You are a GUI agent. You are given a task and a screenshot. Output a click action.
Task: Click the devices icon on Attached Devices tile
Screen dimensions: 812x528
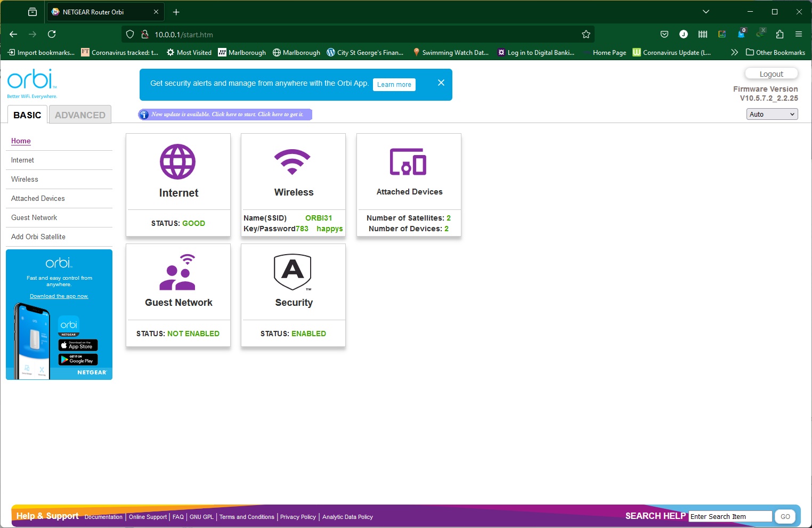[x=408, y=161]
